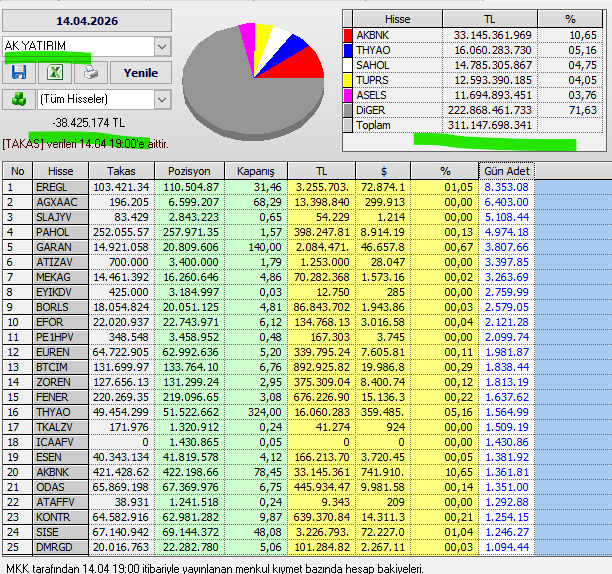Select the TKALZV stock cell
612x574 pixels.
pyautogui.click(x=60, y=427)
